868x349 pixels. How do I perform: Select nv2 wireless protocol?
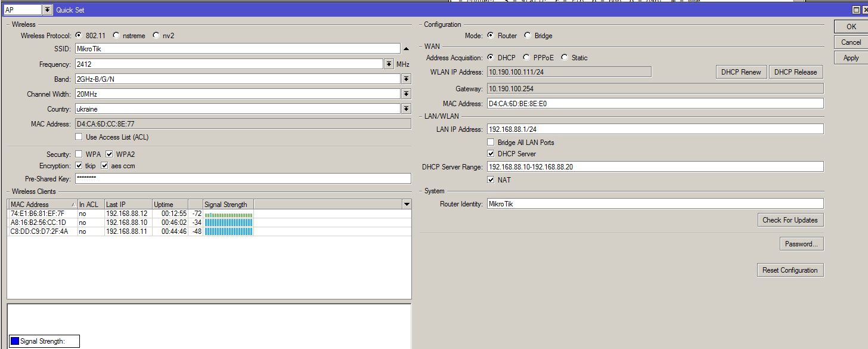coord(156,36)
